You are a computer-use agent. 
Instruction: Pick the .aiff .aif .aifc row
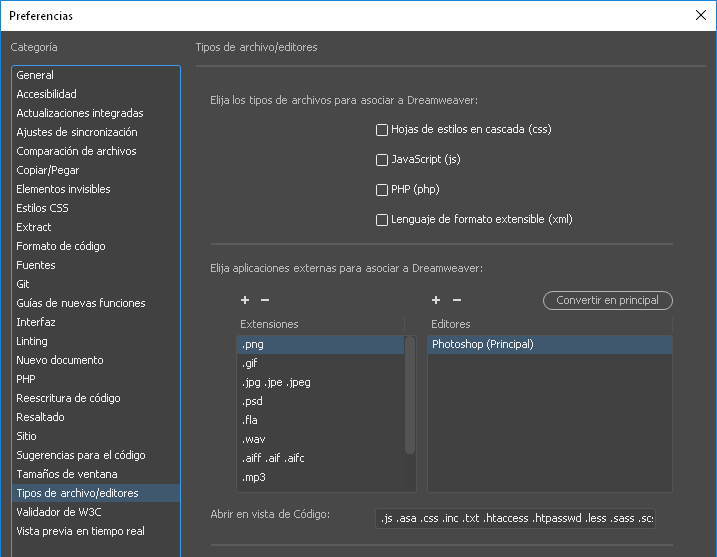[320, 458]
